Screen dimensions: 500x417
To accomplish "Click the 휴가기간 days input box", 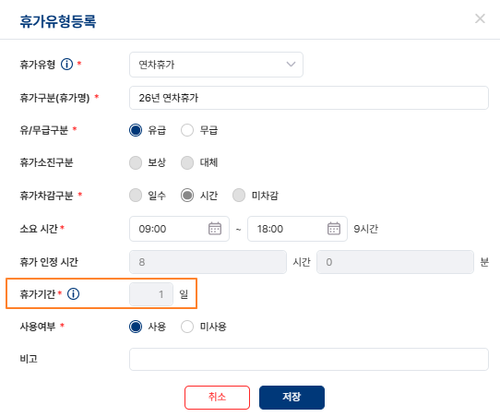I will [151, 294].
